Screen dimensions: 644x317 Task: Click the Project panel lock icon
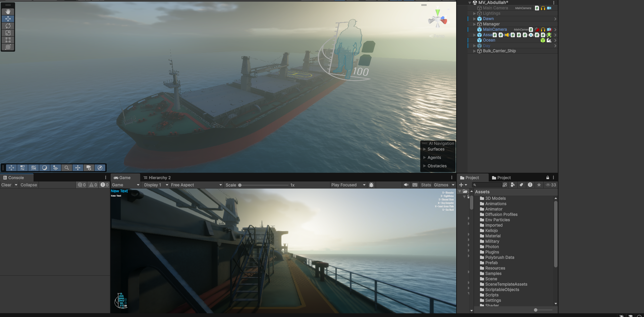548,178
